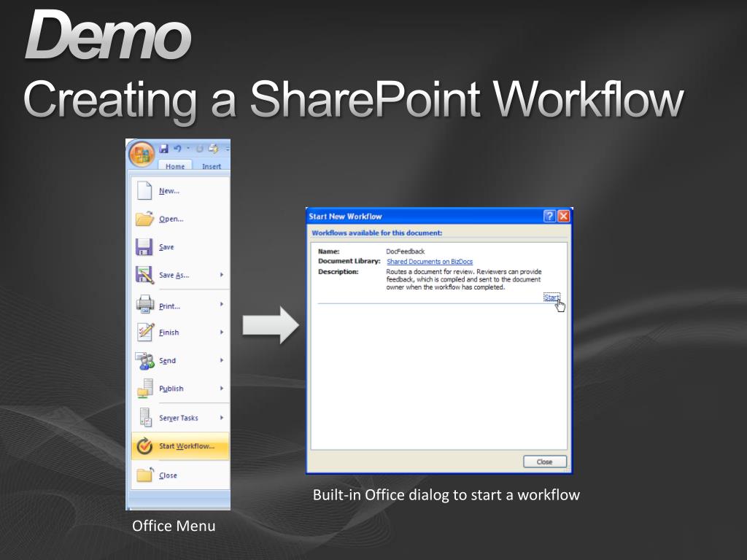Choose Open... from the Office menu
The width and height of the screenshot is (747, 560).
tap(180, 219)
